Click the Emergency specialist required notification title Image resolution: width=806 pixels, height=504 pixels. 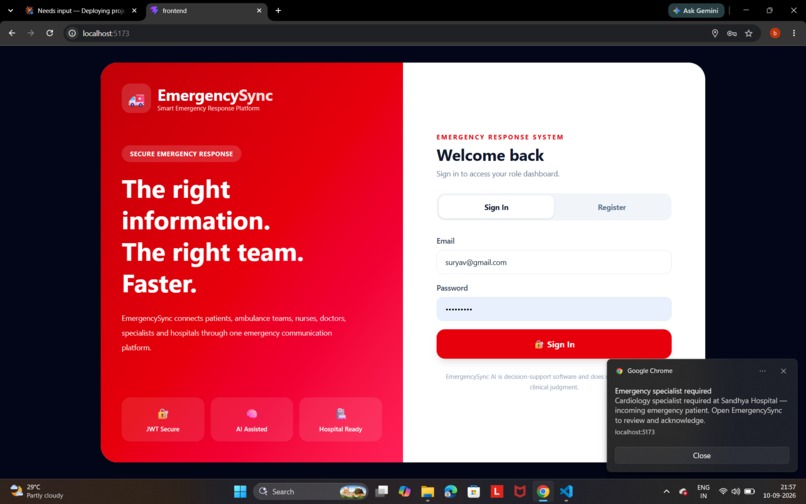pos(663,391)
